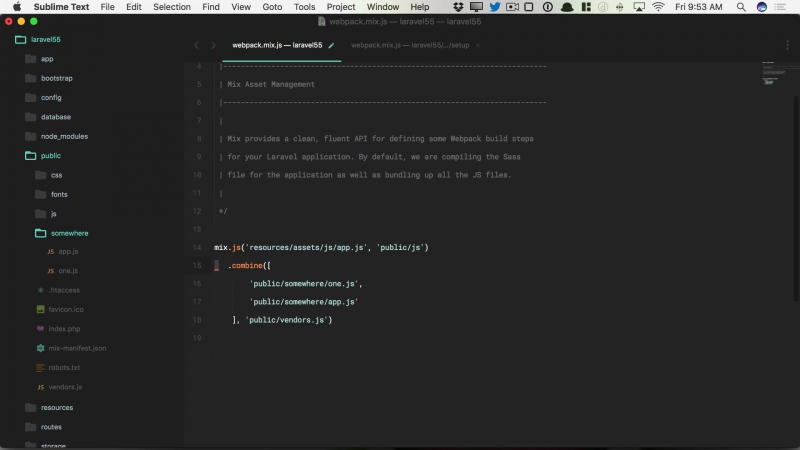Click the .htaccess file icon
This screenshot has height=450, width=800.
pos(40,290)
